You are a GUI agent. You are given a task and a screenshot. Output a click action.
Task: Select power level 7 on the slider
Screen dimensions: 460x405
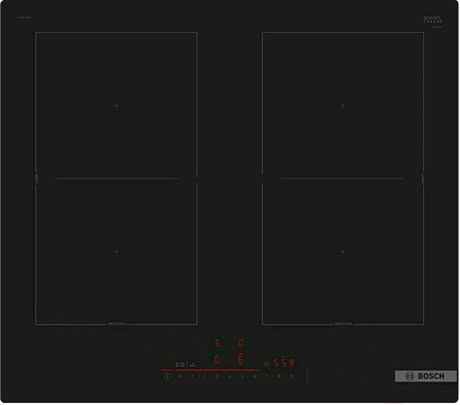pyautogui.click(x=267, y=376)
